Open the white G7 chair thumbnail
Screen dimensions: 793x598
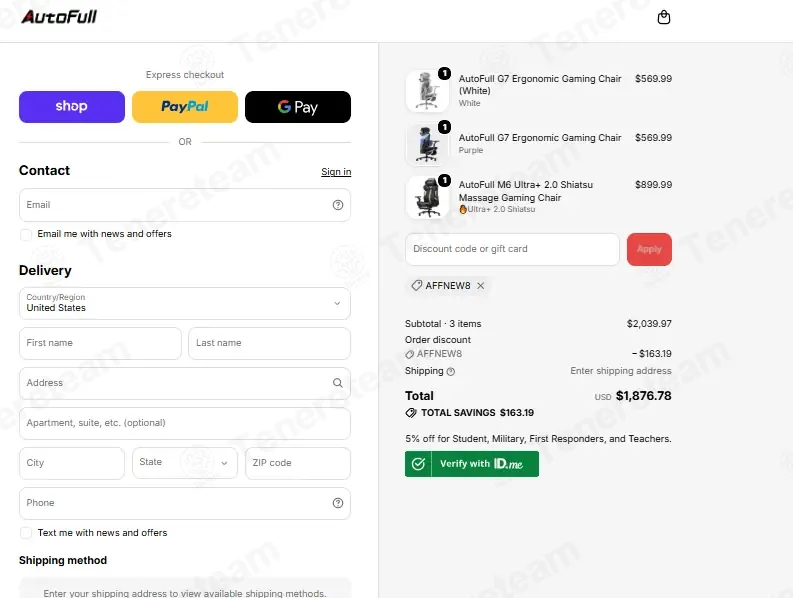tap(427, 91)
